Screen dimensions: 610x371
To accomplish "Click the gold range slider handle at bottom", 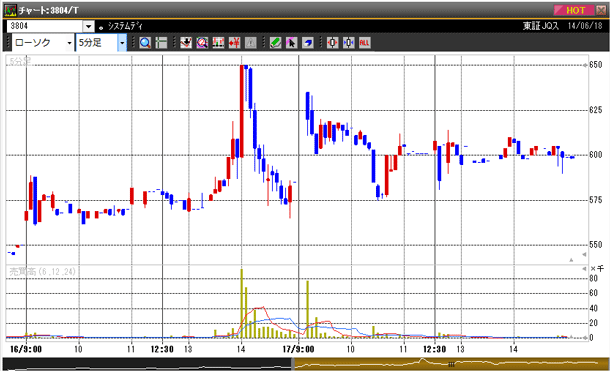I will pyautogui.click(x=451, y=364).
